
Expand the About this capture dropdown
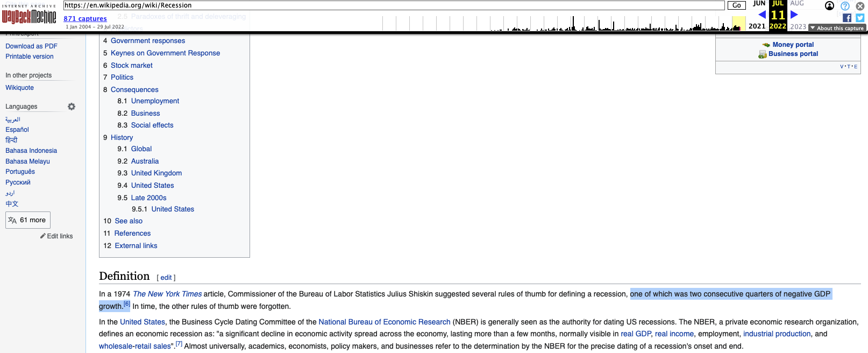click(837, 28)
